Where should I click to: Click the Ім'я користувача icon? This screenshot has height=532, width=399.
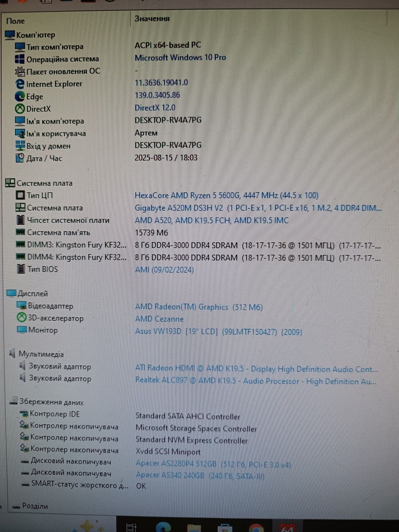[x=20, y=133]
